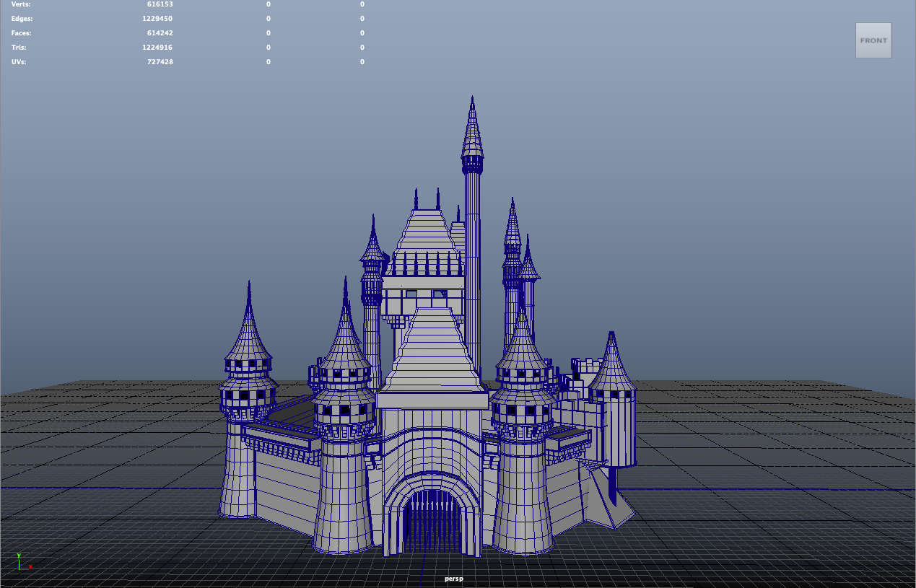Click the Verts count value 616153
This screenshot has width=916, height=588.
tap(160, 4)
